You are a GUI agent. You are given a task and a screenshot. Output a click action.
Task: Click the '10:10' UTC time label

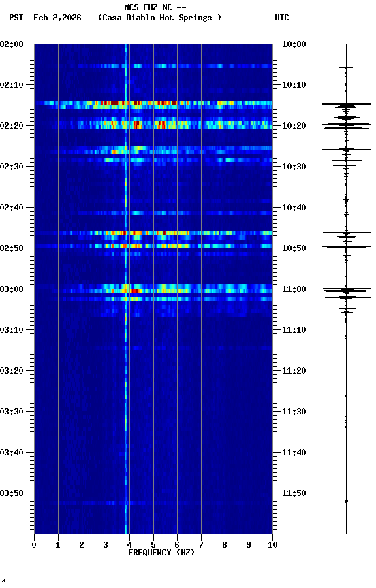click(294, 85)
